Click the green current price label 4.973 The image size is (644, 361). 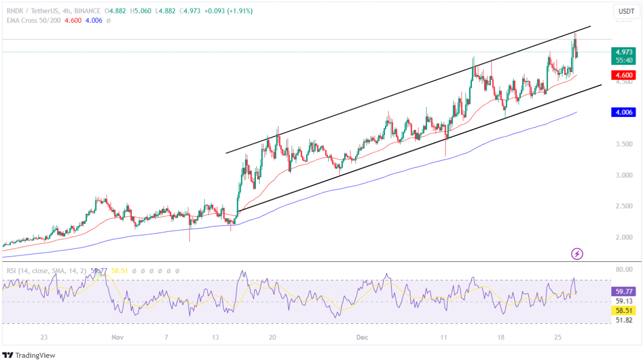click(x=624, y=52)
